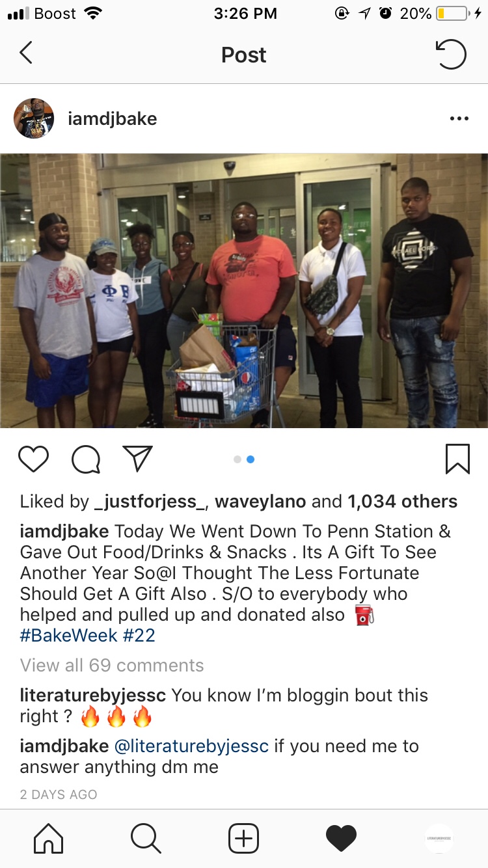This screenshot has width=488, height=868.
Task: Select the first carousel page dot
Action: (237, 459)
